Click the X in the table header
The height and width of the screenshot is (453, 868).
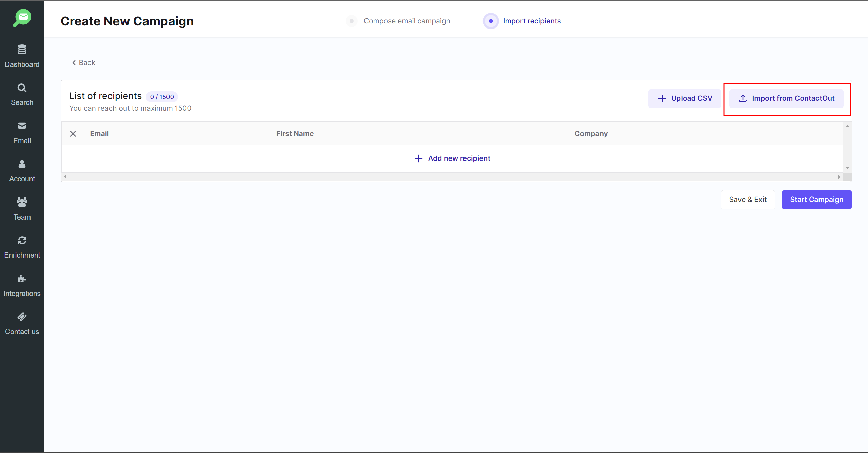click(x=73, y=134)
